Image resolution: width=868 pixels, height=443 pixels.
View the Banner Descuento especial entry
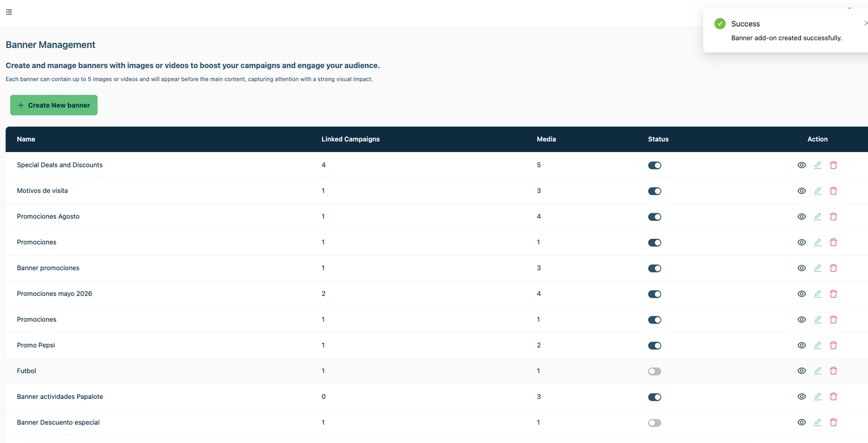(802, 423)
